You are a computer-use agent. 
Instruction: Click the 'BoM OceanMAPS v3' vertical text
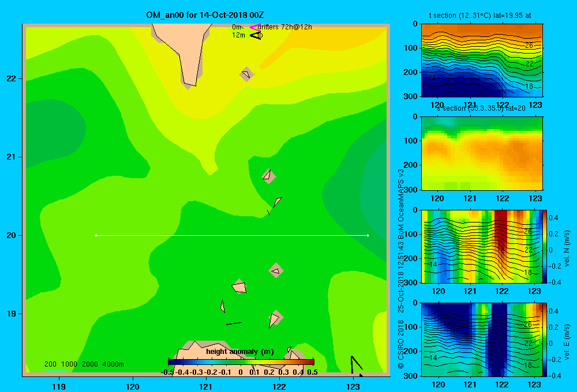401,205
